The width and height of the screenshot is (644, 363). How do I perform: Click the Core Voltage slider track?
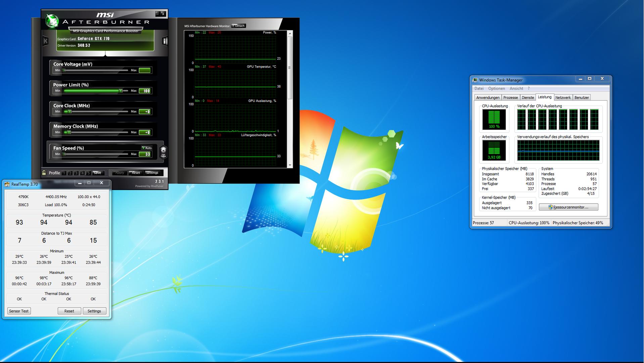[x=96, y=70]
